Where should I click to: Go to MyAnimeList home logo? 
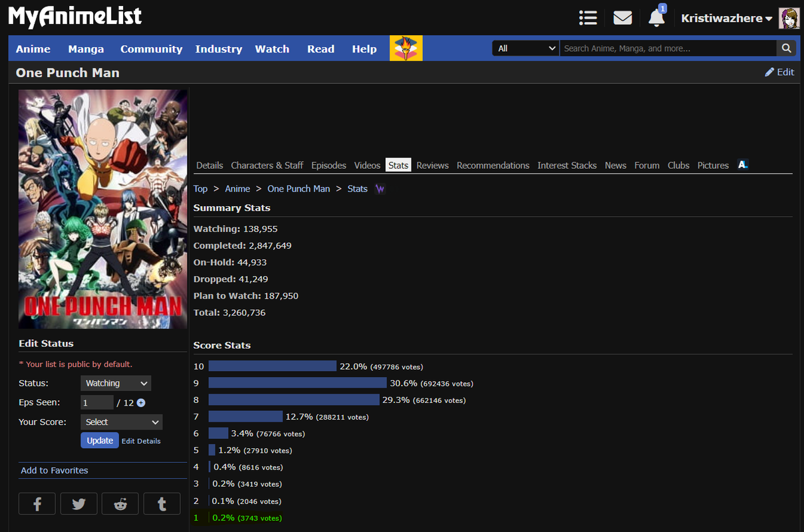(74, 17)
